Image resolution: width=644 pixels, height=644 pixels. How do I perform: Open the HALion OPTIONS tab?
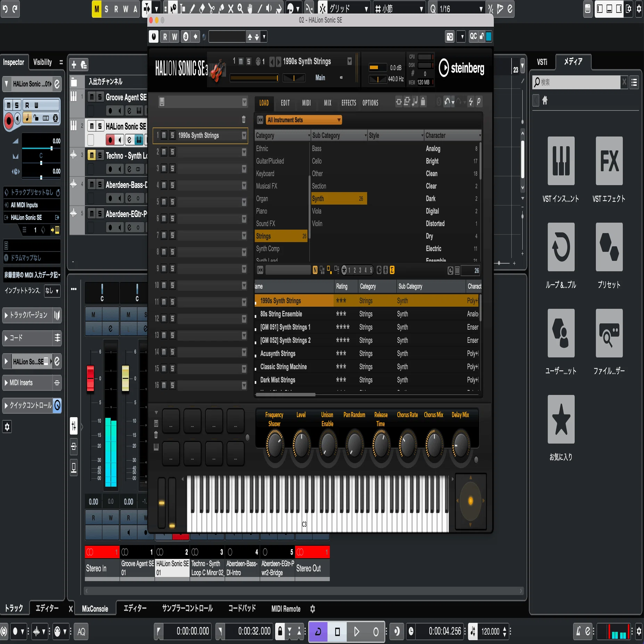(x=370, y=103)
